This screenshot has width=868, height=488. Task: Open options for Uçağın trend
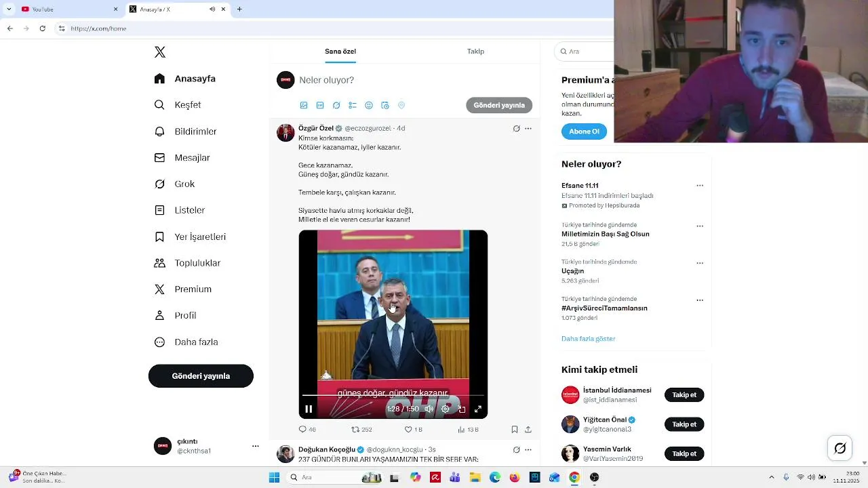[x=700, y=263]
